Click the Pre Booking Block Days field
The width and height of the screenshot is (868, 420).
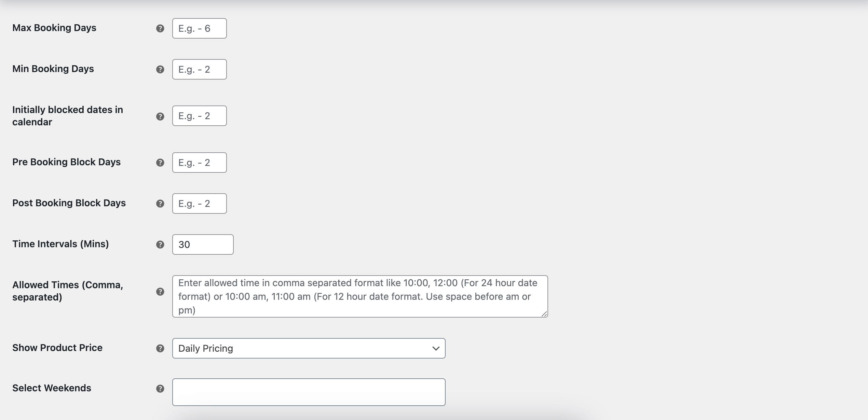(199, 162)
